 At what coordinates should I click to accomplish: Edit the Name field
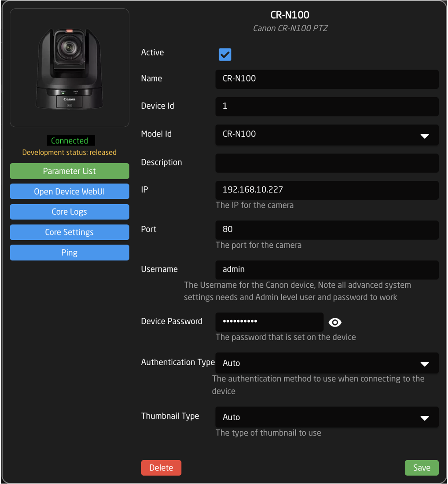327,79
